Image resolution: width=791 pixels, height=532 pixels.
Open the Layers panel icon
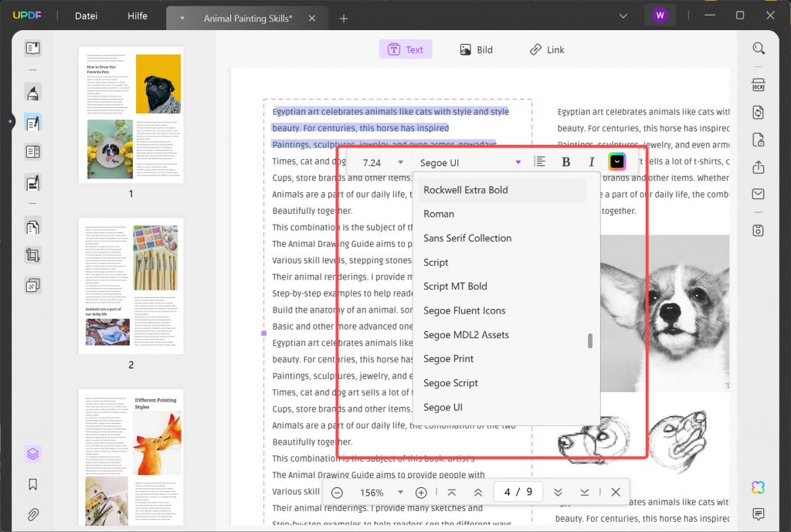pyautogui.click(x=32, y=454)
